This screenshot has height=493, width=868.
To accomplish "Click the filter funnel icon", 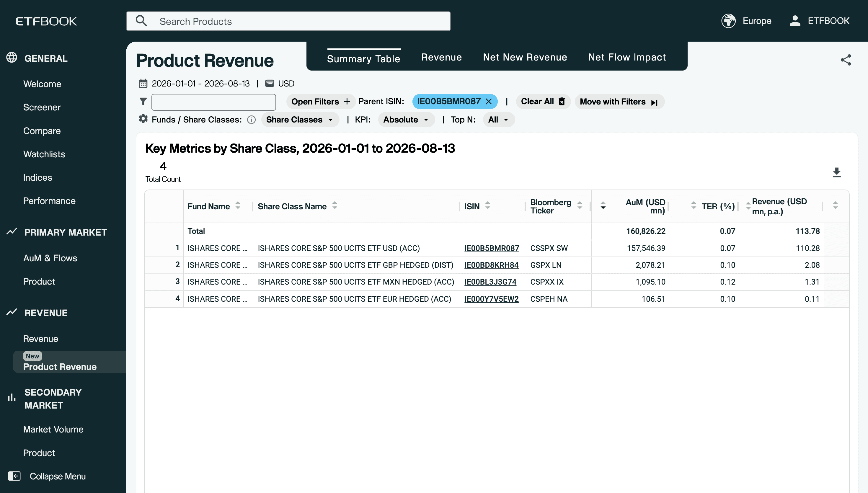I will [143, 101].
